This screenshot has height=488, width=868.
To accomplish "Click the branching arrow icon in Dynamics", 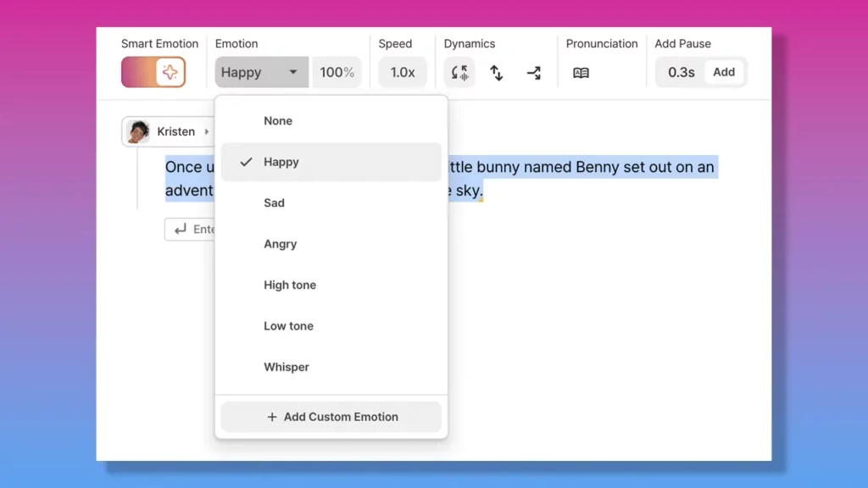I will tap(534, 73).
